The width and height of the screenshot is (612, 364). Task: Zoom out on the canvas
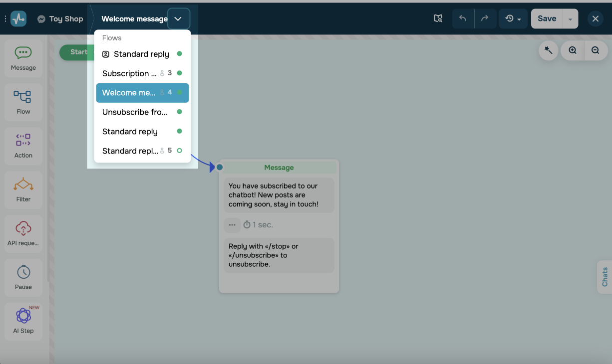[x=596, y=50]
